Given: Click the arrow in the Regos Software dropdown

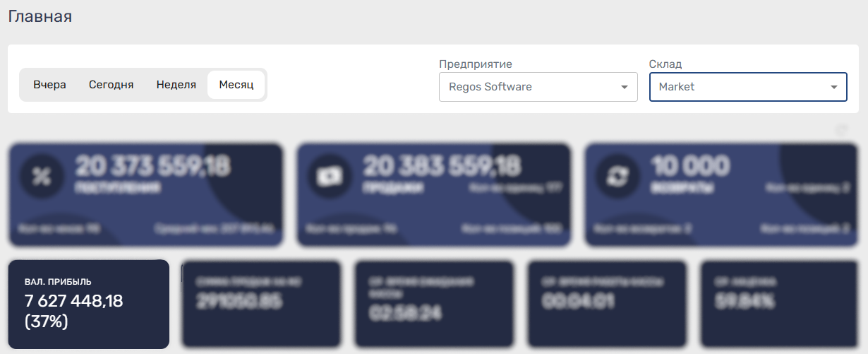Looking at the screenshot, I should (624, 87).
